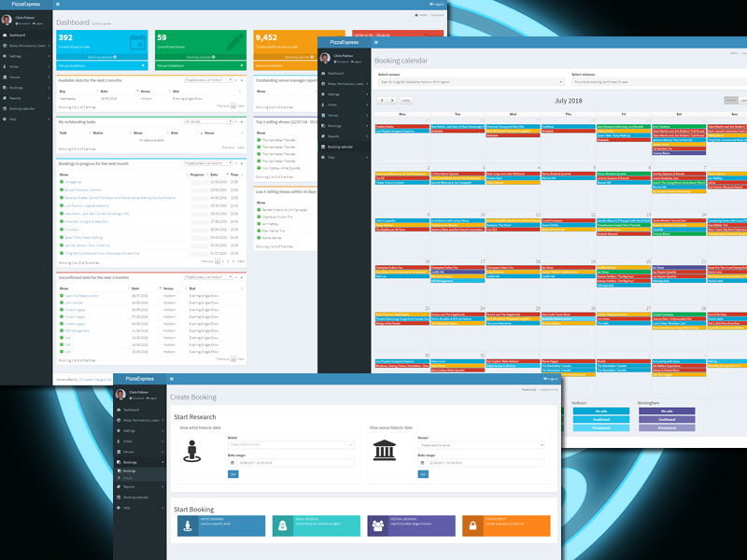This screenshot has width=747, height=560.
Task: Toggle sidebar hamburger in the Booking calendar window
Action: [x=376, y=42]
